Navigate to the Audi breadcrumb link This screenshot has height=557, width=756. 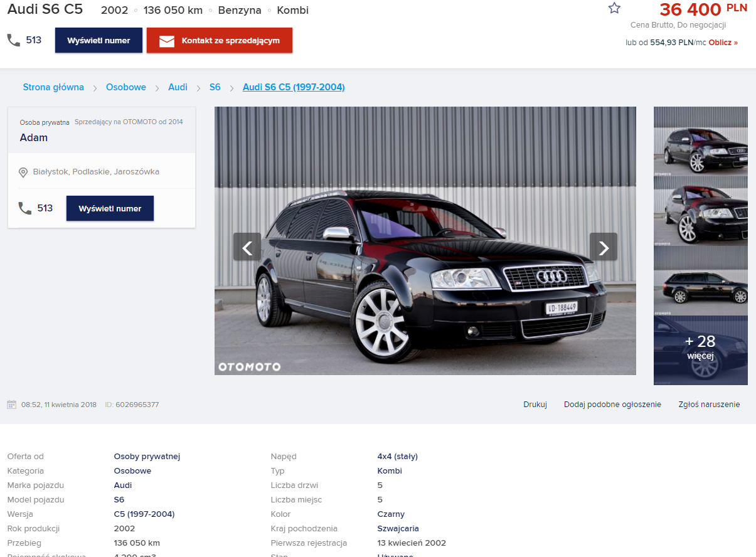[x=178, y=87]
